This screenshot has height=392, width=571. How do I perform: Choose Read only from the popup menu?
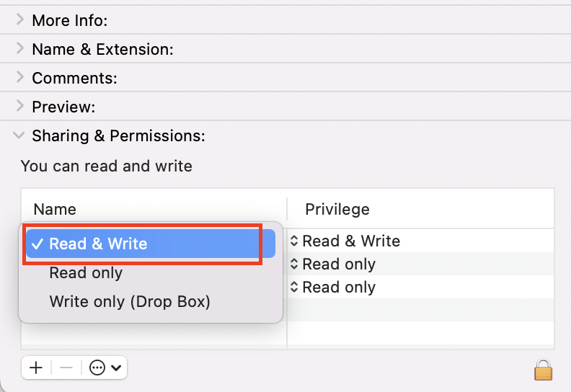86,273
